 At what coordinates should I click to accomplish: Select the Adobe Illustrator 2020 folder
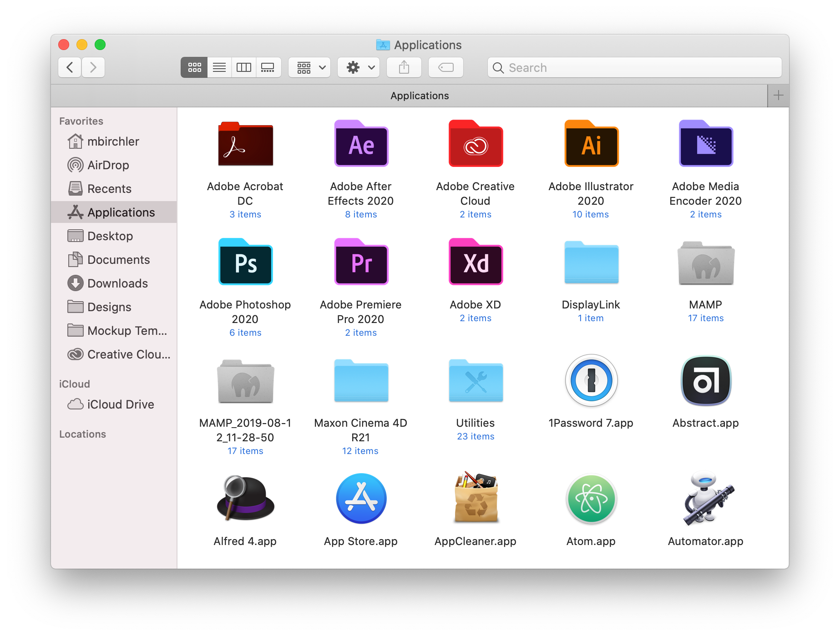[591, 144]
